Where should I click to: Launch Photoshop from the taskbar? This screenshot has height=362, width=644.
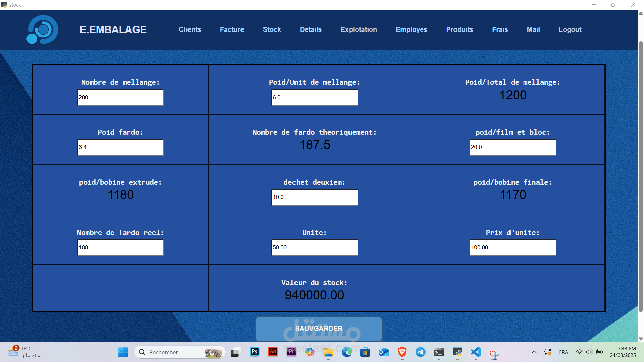[x=255, y=352]
